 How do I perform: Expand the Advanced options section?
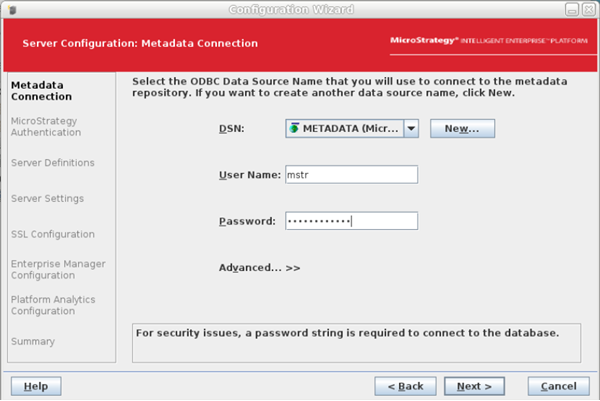pos(259,268)
